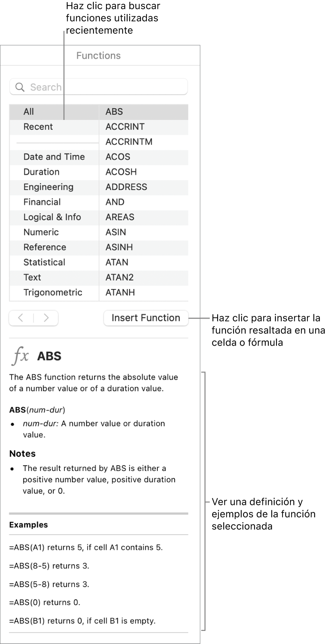Select the Trigonometric category
Image resolution: width=336 pixels, height=644 pixels.
tap(53, 292)
